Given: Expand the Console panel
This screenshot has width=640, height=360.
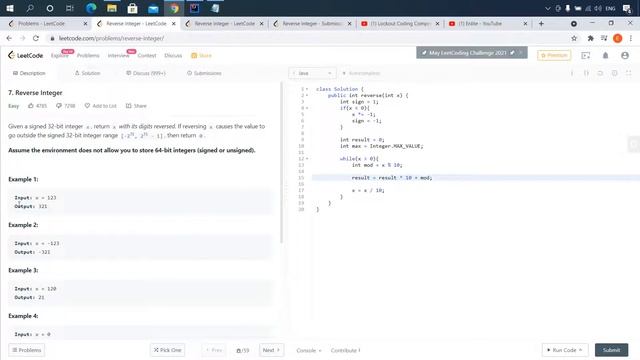Looking at the screenshot, I should point(309,350).
